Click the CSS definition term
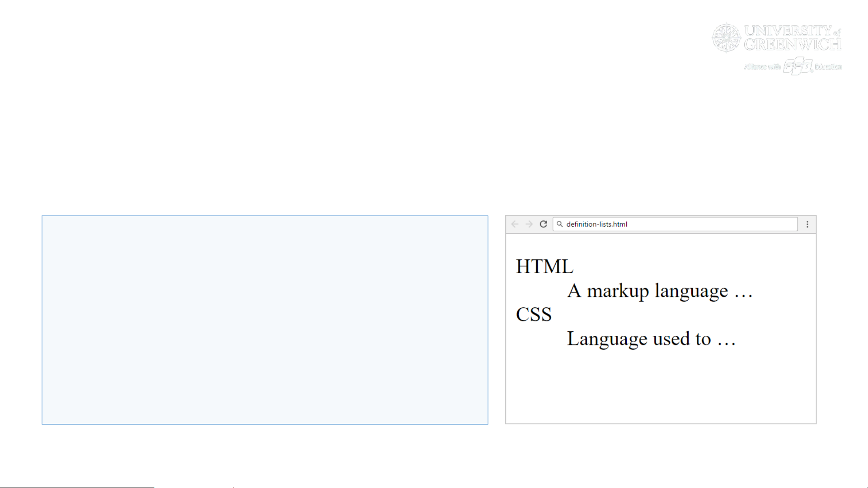 coord(534,315)
